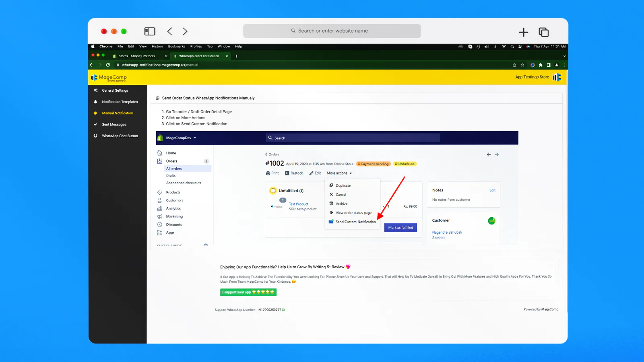Viewport: 644px width, 362px height.
Task: Go forward with outer browser forward chevron
Action: coord(185,31)
